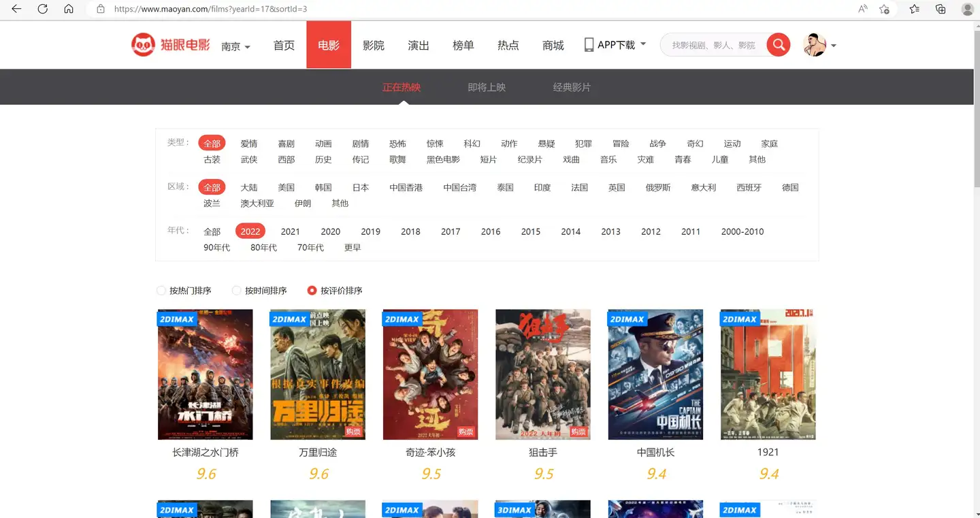
Task: Add this page to favorites star icon
Action: coord(884,9)
